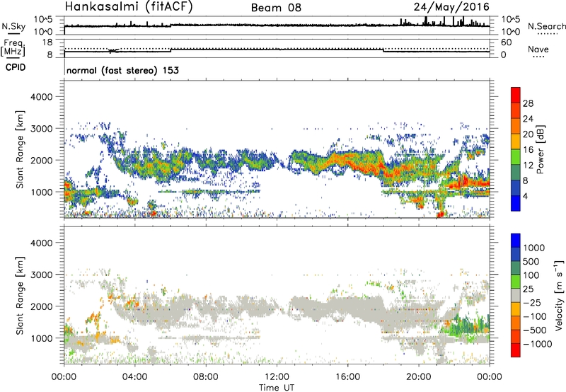Click the '2000' tick of the power panel
This screenshot has width=566, height=392.
tap(41, 160)
